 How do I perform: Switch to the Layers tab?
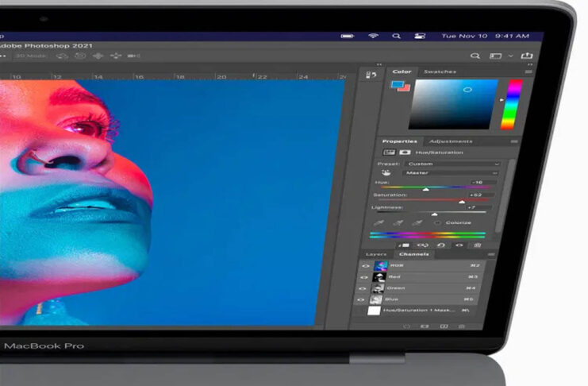coord(376,254)
